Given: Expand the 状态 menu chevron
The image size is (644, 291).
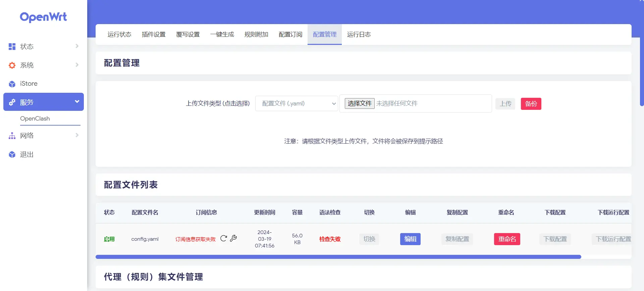Looking at the screenshot, I should (77, 46).
